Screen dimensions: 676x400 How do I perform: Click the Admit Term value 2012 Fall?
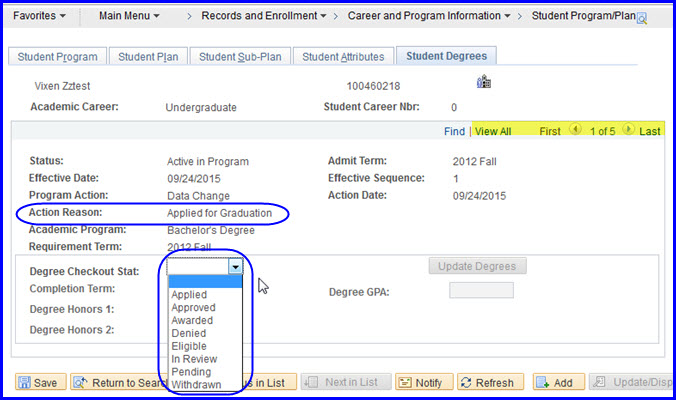click(474, 162)
